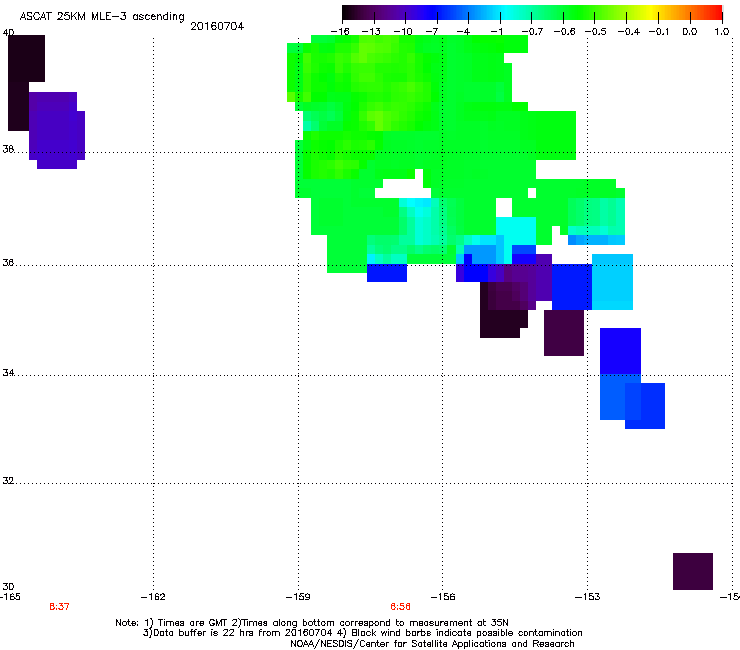Click the NOAA/NESDIS credit line

click(432, 644)
